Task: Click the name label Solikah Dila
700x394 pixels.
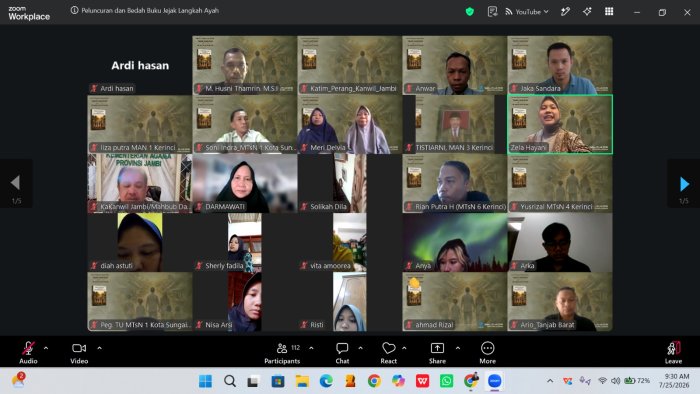Action: click(329, 207)
